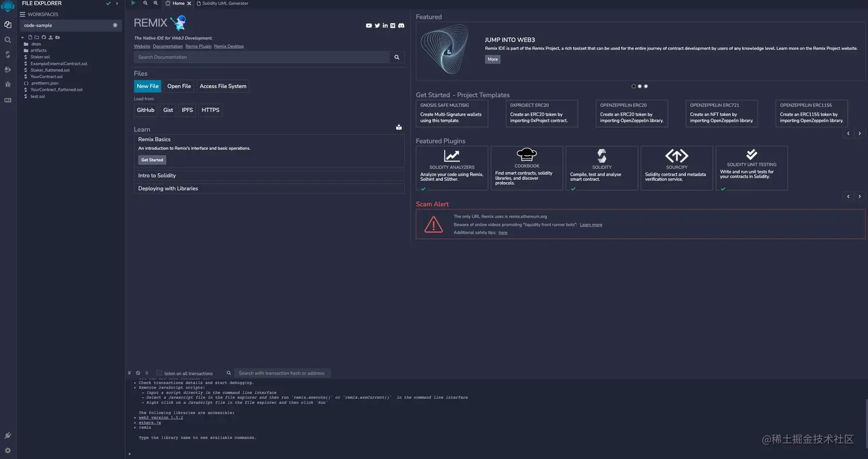Image resolution: width=868 pixels, height=459 pixels.
Task: Open ExampleExternalContract.sol file
Action: [59, 64]
